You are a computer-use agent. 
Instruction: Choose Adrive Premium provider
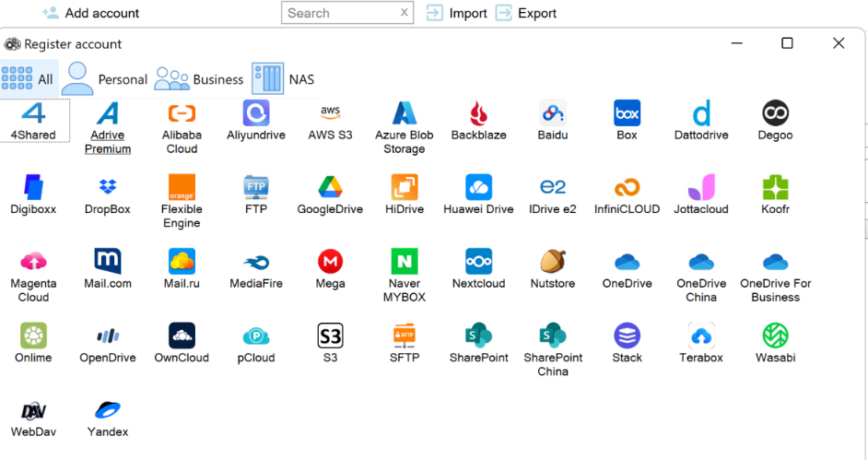point(108,127)
